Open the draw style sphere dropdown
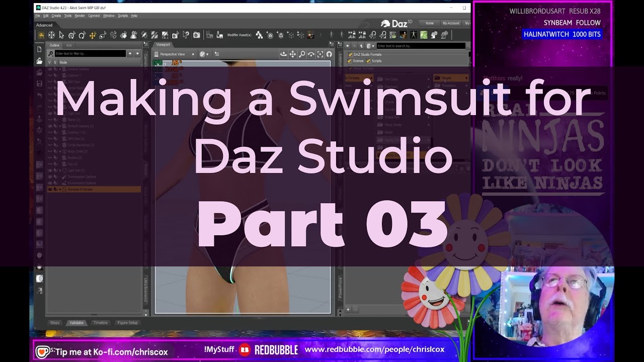 point(204,54)
